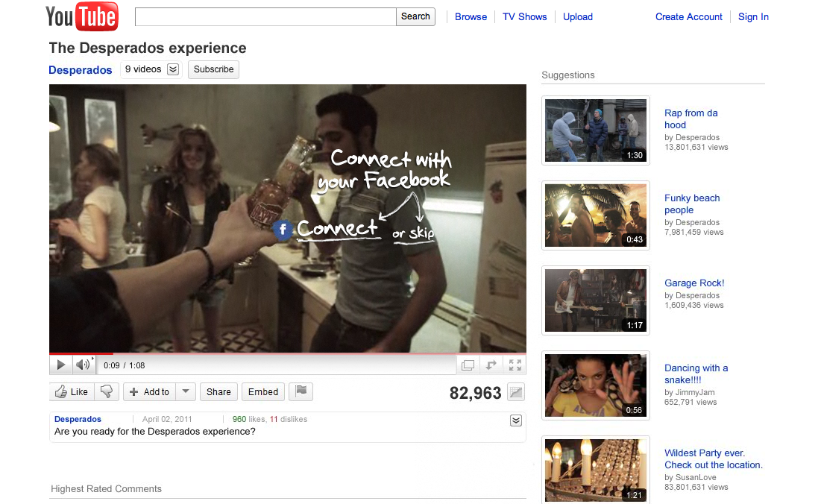Click the handwritten Connect text in video
The height and width of the screenshot is (504, 821).
338,229
